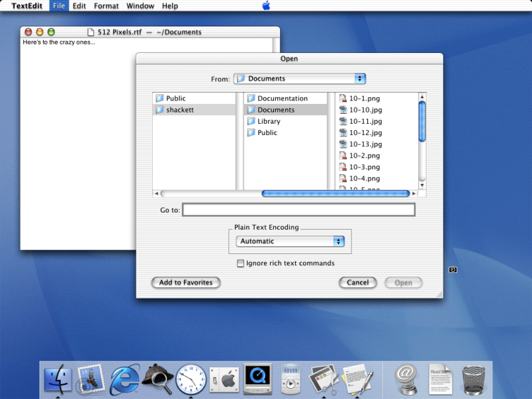Click the TextEdit icon in the dock
Viewport: 532px width, 399px height.
pyautogui.click(x=357, y=380)
